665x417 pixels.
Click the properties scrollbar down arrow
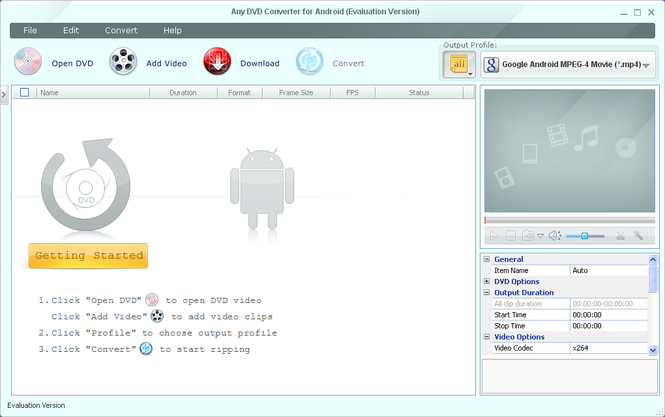(x=653, y=350)
